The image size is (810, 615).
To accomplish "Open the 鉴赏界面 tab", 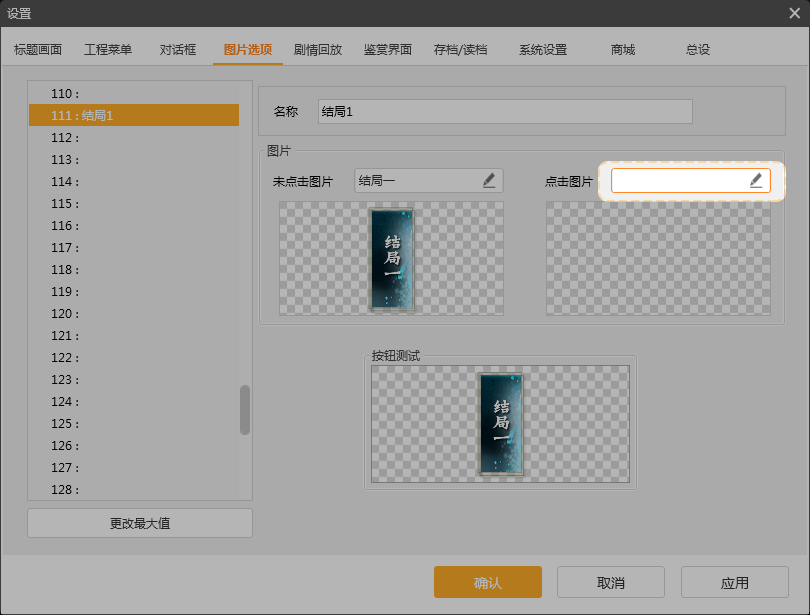I will coord(391,48).
